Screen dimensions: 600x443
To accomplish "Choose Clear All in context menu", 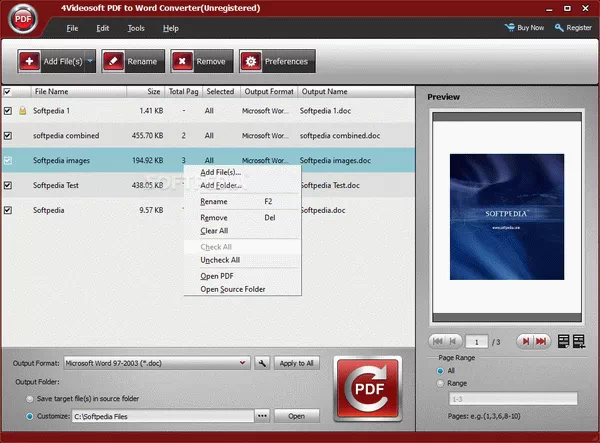I will click(242, 231).
